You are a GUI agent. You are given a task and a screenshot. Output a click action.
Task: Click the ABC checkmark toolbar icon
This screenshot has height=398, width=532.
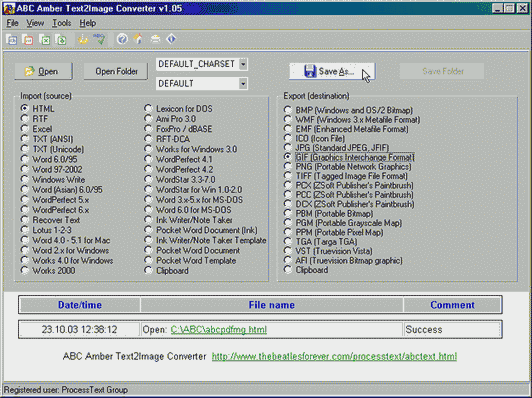click(x=99, y=40)
